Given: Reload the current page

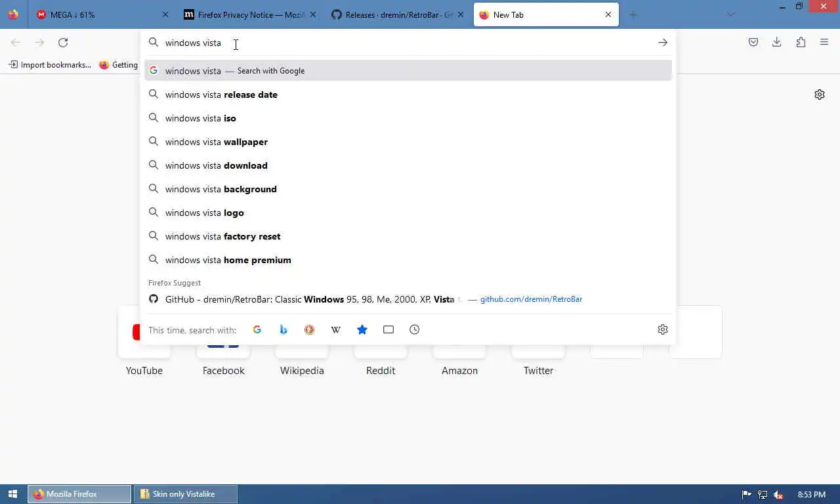Looking at the screenshot, I should tap(63, 43).
